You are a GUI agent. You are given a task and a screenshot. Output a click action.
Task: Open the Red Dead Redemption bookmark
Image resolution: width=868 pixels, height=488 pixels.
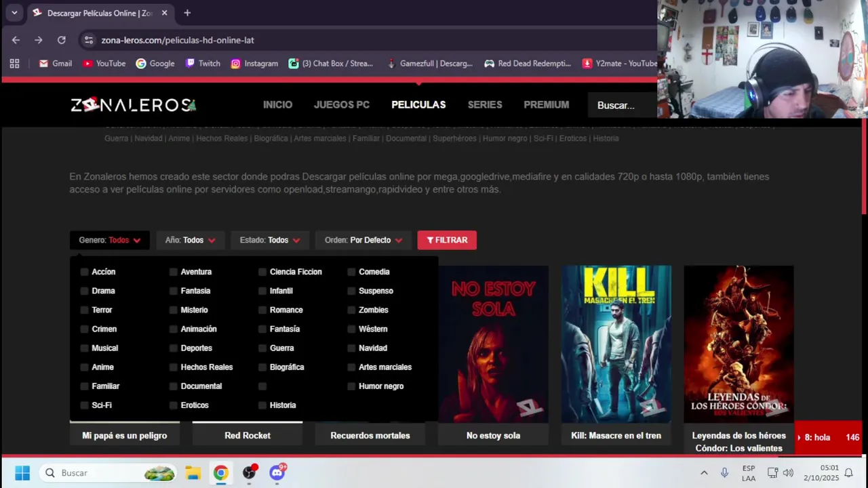coord(528,63)
